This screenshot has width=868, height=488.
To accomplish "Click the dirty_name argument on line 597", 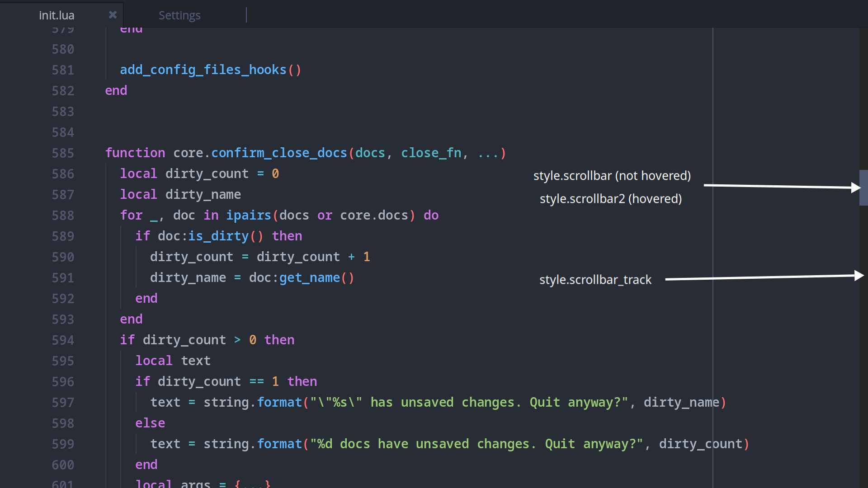I will tap(681, 403).
